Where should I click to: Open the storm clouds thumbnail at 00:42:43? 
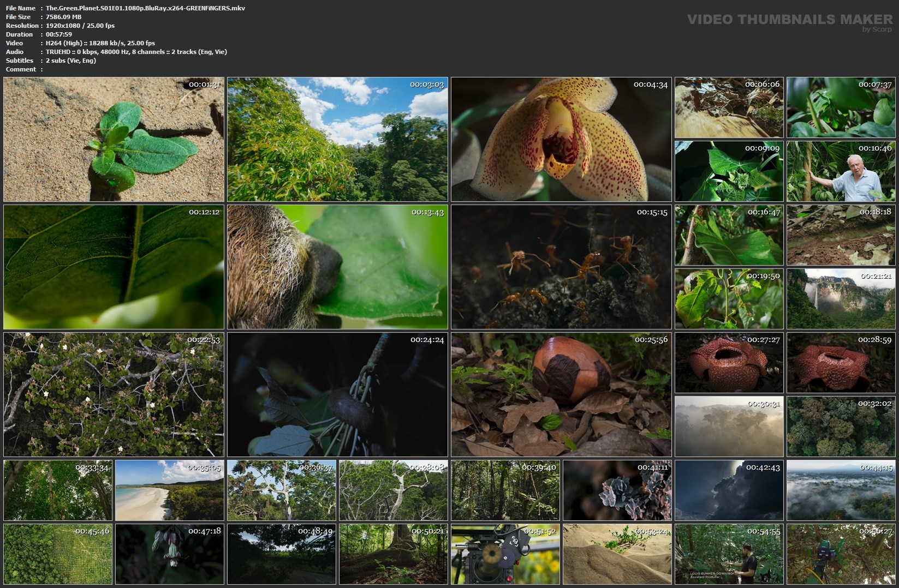[x=729, y=490]
